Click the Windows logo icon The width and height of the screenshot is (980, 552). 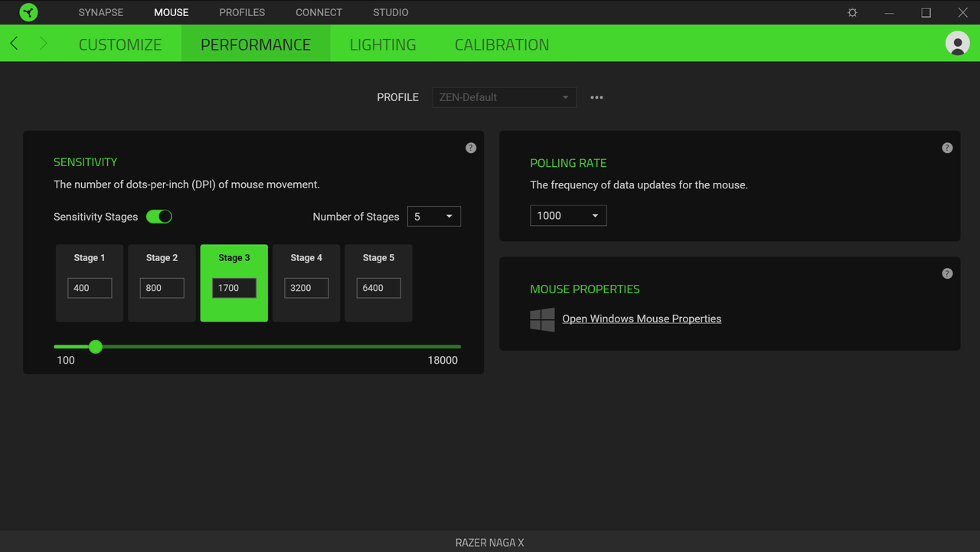pos(542,319)
